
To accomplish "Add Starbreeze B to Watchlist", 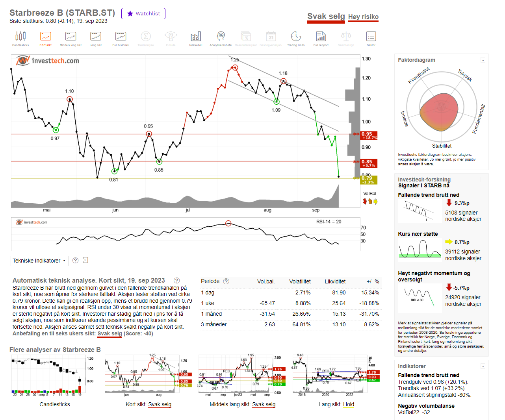I will 143,13.
